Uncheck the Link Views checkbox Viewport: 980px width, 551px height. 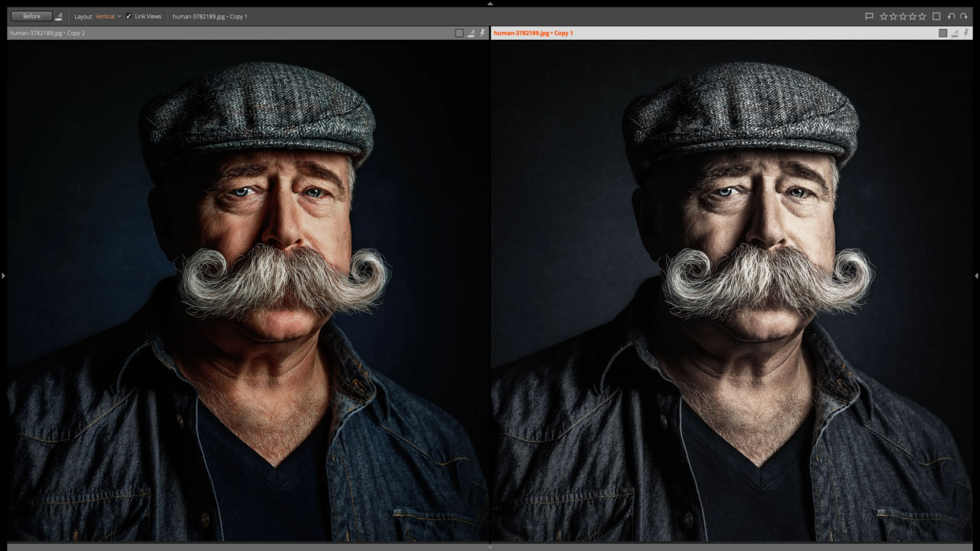[x=129, y=16]
